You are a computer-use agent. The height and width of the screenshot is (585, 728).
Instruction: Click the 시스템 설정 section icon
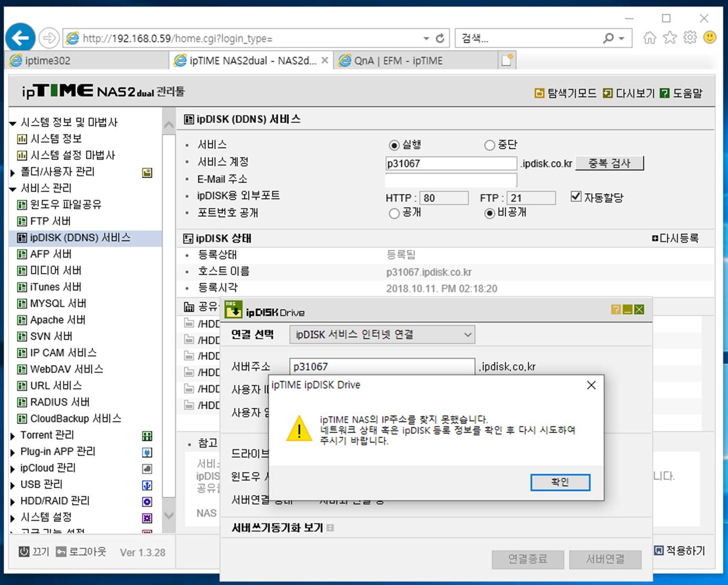coord(147,518)
